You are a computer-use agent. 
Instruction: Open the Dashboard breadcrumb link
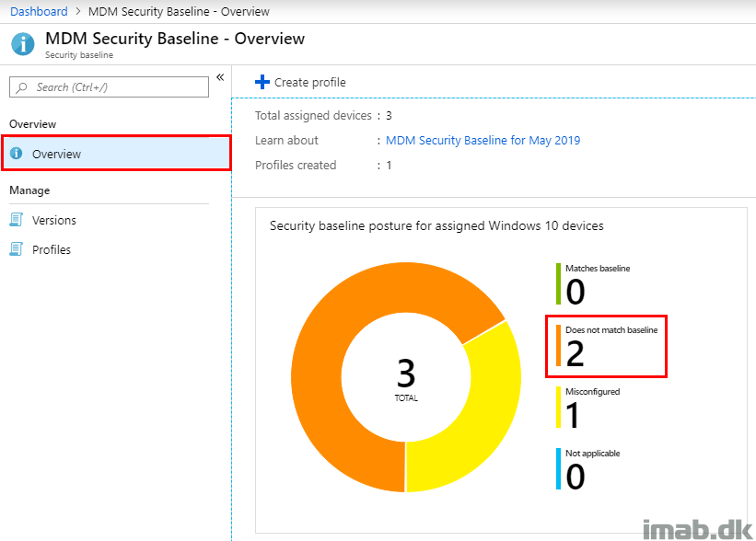coord(39,11)
